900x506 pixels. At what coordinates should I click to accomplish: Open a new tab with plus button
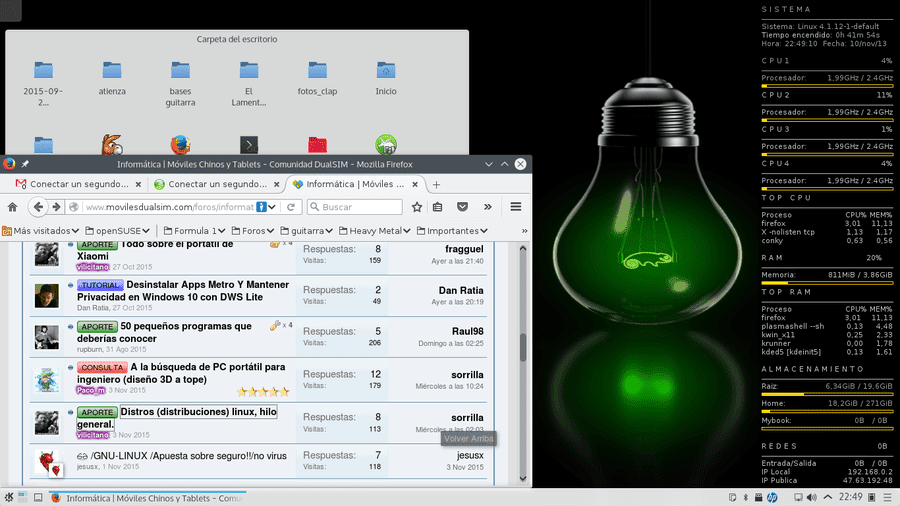[436, 185]
